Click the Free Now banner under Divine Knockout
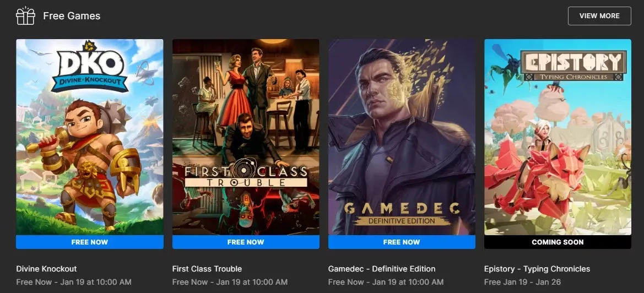The height and width of the screenshot is (293, 644). (x=90, y=242)
